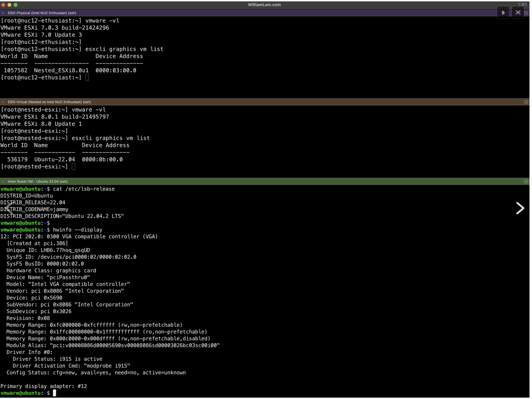Click the Module Alias line
Image resolution: width=532 pixels, height=399 pixels.
(x=113, y=346)
